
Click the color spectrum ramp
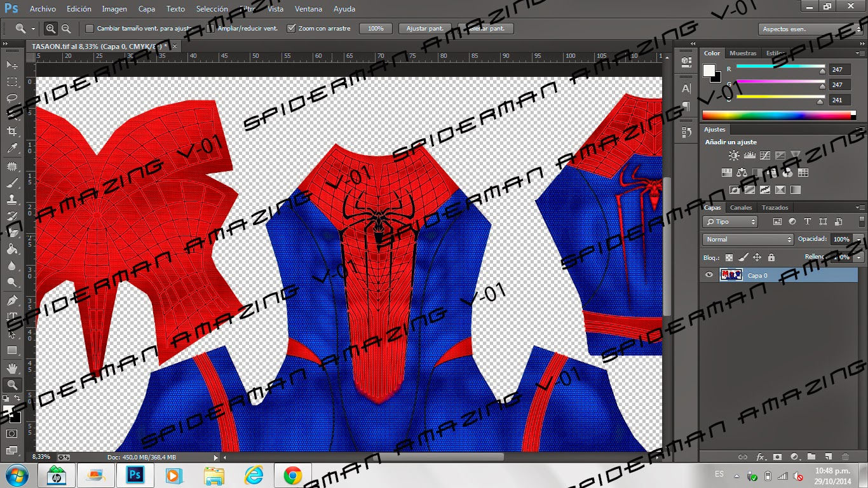[778, 115]
